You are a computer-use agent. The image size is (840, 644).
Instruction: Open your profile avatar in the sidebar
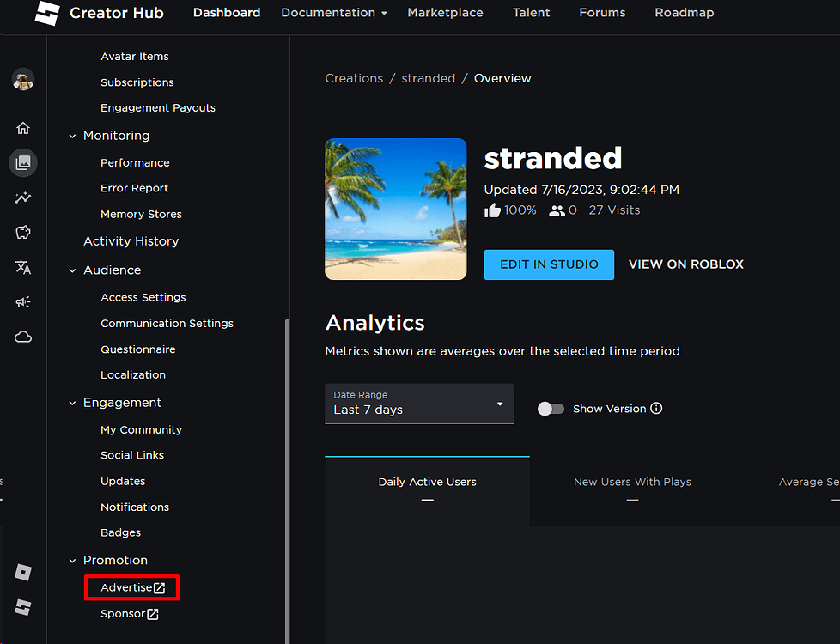pos(22,80)
